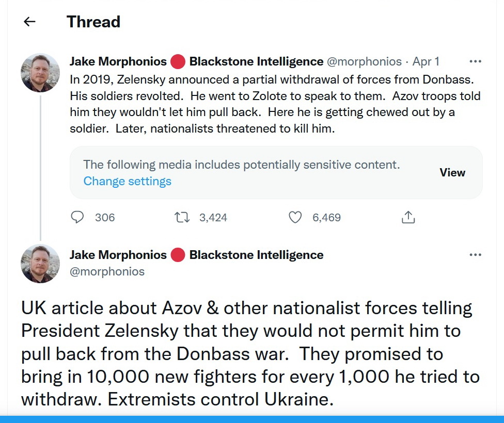View the hidden sensitive media
This screenshot has height=423, width=504.
click(x=452, y=172)
